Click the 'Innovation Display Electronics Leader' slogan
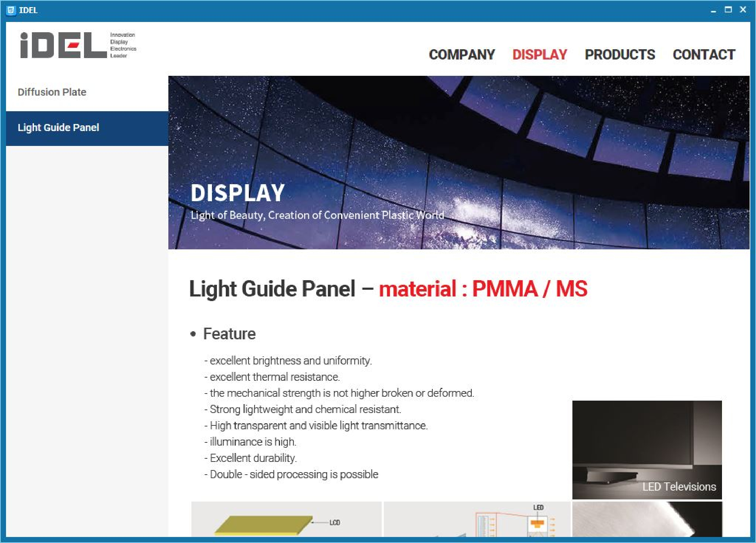 pyautogui.click(x=123, y=45)
